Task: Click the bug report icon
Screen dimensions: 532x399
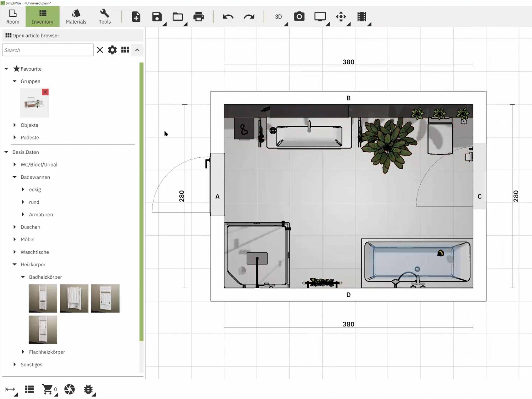Action: [88, 389]
